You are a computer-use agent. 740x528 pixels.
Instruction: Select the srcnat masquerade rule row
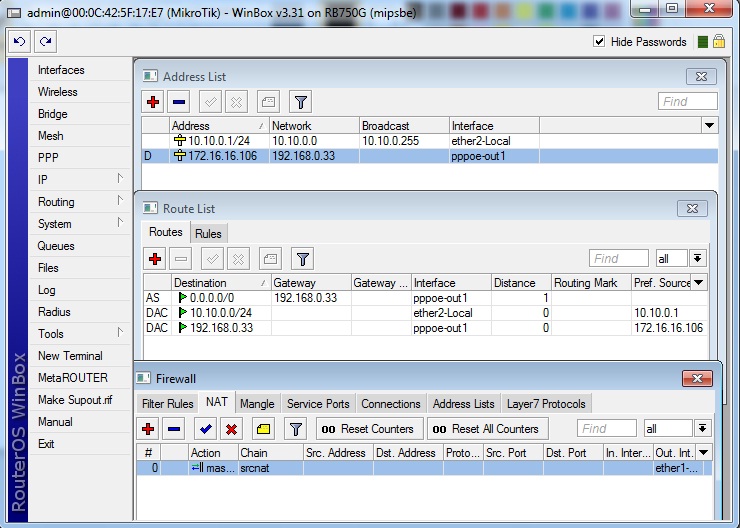424,468
